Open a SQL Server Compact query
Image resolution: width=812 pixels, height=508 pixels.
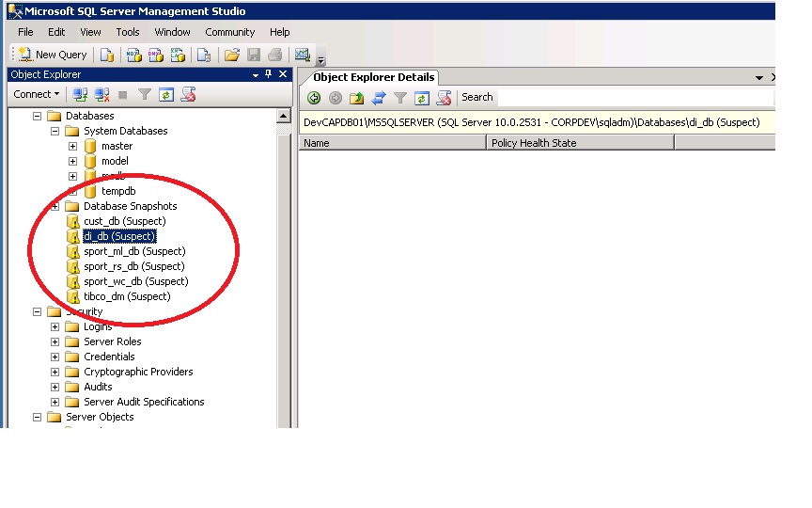pyautogui.click(x=204, y=55)
